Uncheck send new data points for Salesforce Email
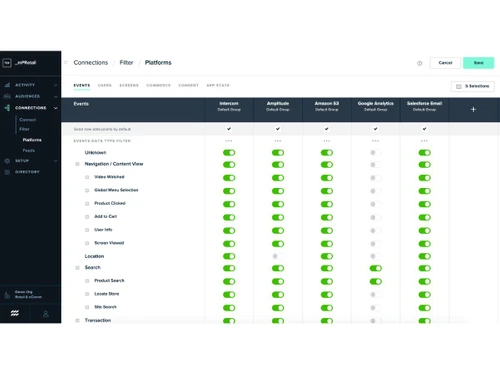The width and height of the screenshot is (500, 375). [424, 129]
